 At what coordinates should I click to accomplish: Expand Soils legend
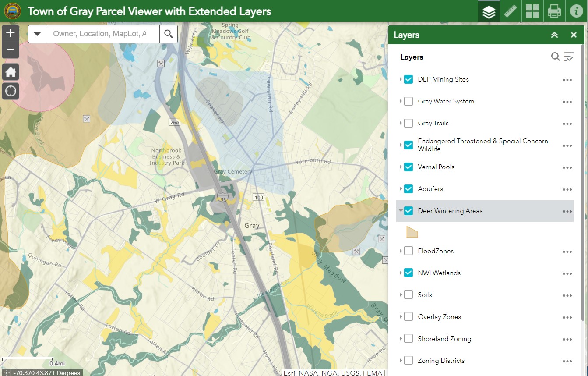coord(401,295)
